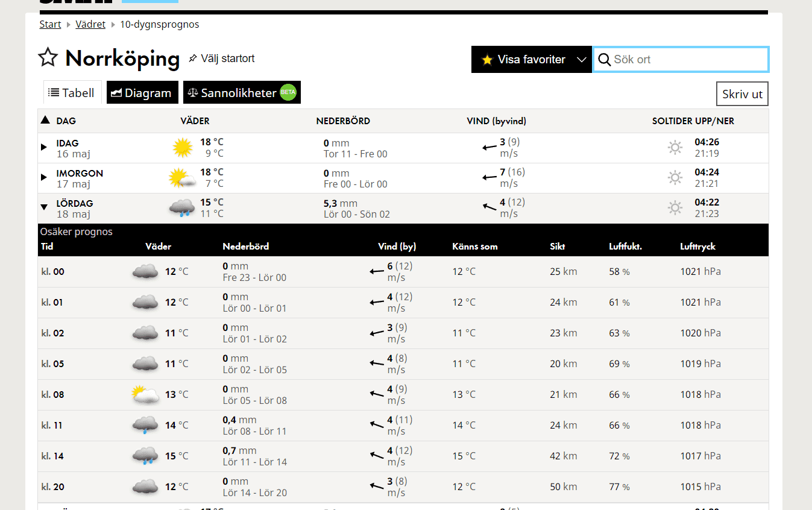Click partly sunny icon at kl. 08
This screenshot has height=510, width=812.
coord(145,395)
